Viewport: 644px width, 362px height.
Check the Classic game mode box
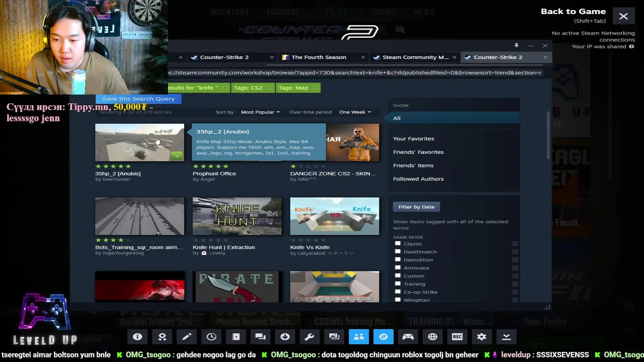pos(397,244)
